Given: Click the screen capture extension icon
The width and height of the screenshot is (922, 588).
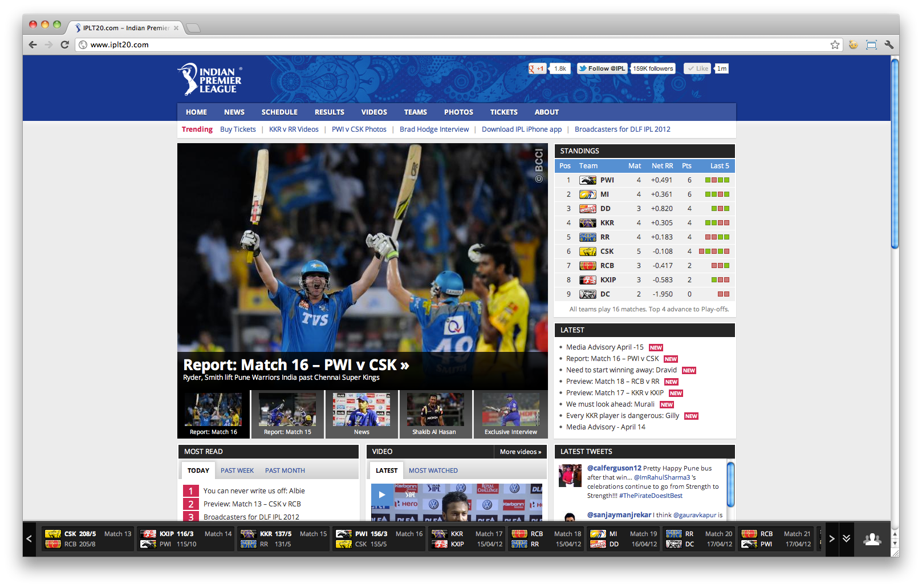Looking at the screenshot, I should point(871,44).
